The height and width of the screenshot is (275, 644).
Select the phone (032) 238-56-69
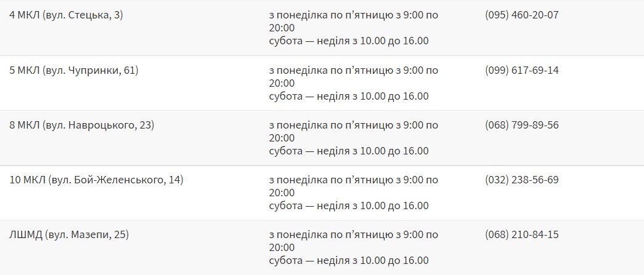[x=522, y=180]
